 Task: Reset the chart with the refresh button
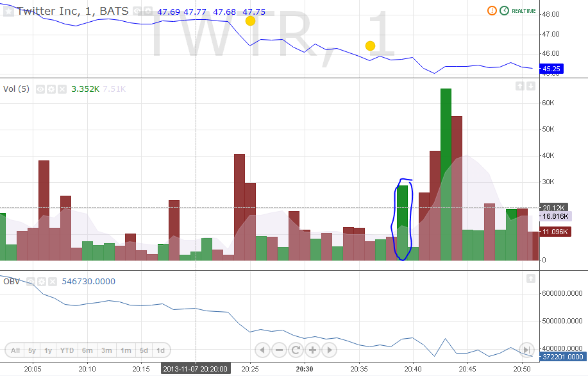click(296, 350)
